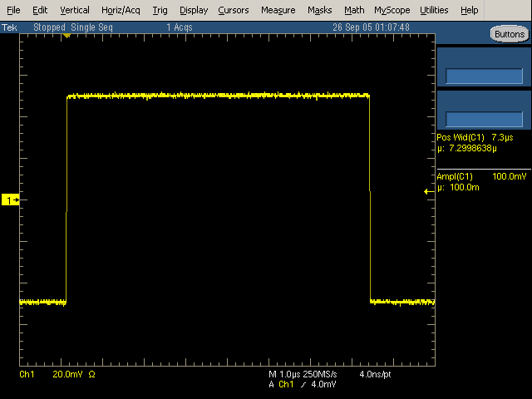Open the Trig menu

pos(160,10)
